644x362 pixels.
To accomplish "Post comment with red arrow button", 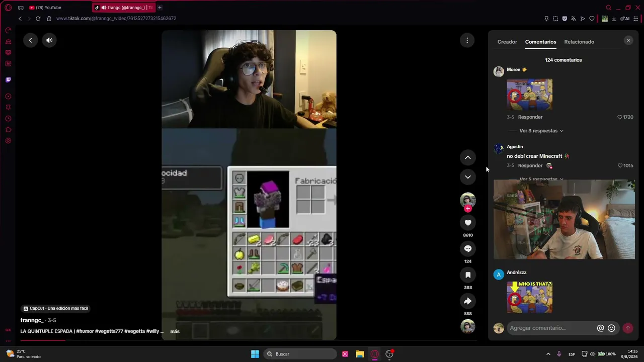I will point(627,328).
